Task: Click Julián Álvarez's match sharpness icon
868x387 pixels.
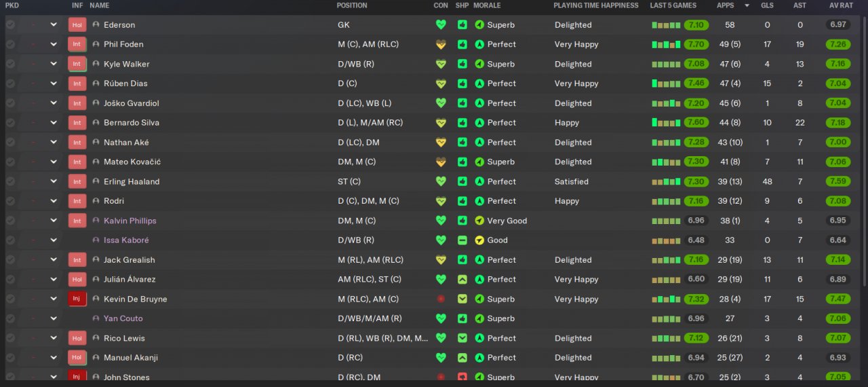Action: [462, 280]
